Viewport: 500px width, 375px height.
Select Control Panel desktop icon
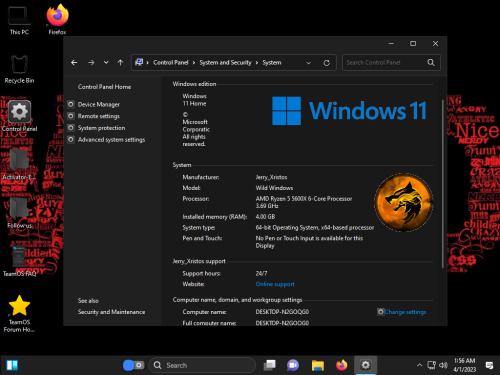click(19, 116)
